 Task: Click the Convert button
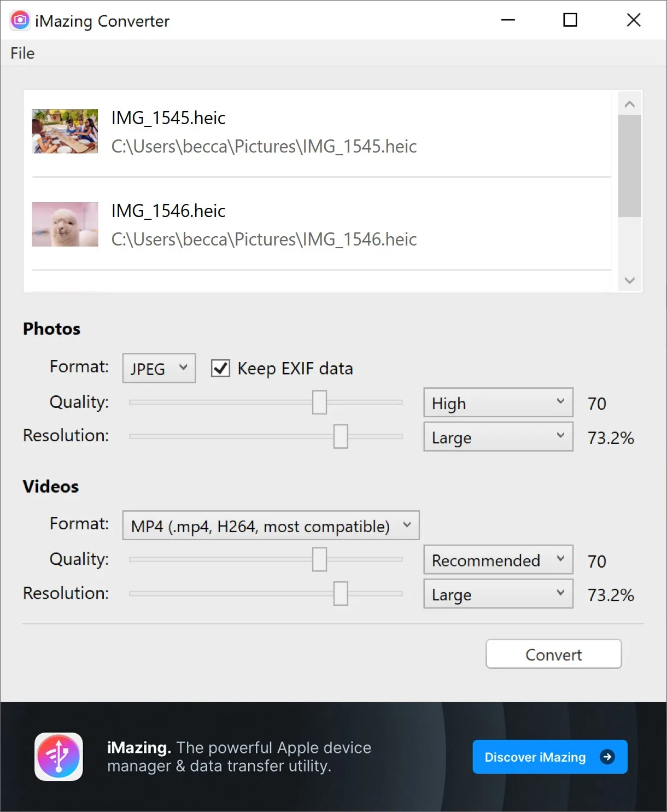(x=553, y=654)
